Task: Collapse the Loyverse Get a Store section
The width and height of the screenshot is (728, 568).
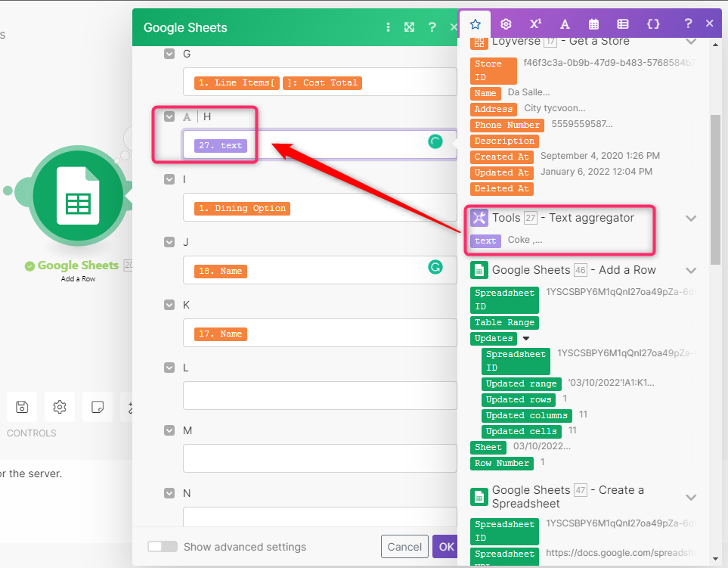Action: [x=691, y=42]
